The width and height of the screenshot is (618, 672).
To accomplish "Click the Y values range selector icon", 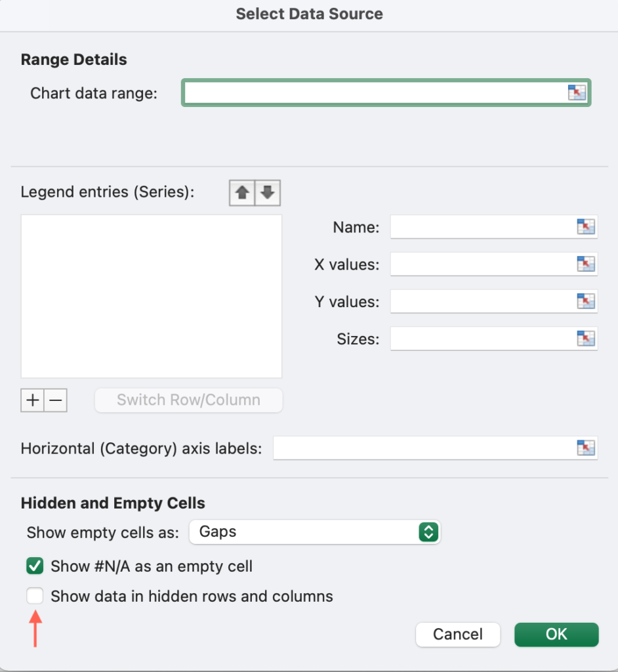I will [585, 301].
